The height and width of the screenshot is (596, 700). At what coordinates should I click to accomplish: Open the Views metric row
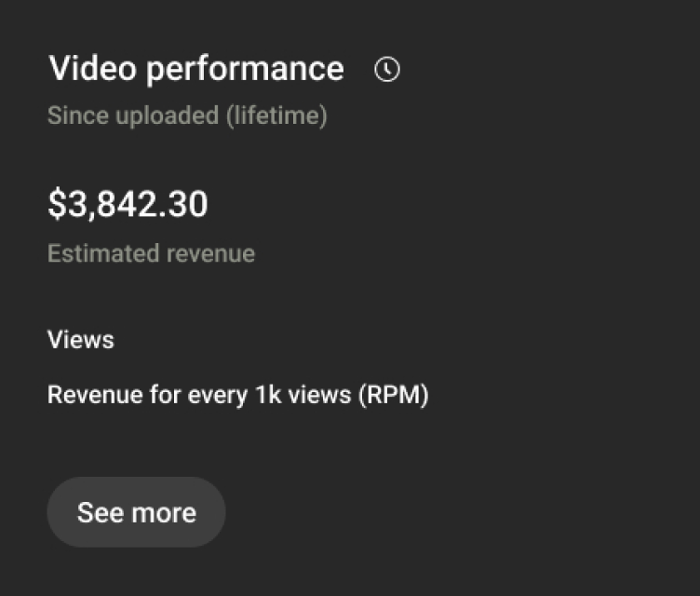[x=81, y=340]
